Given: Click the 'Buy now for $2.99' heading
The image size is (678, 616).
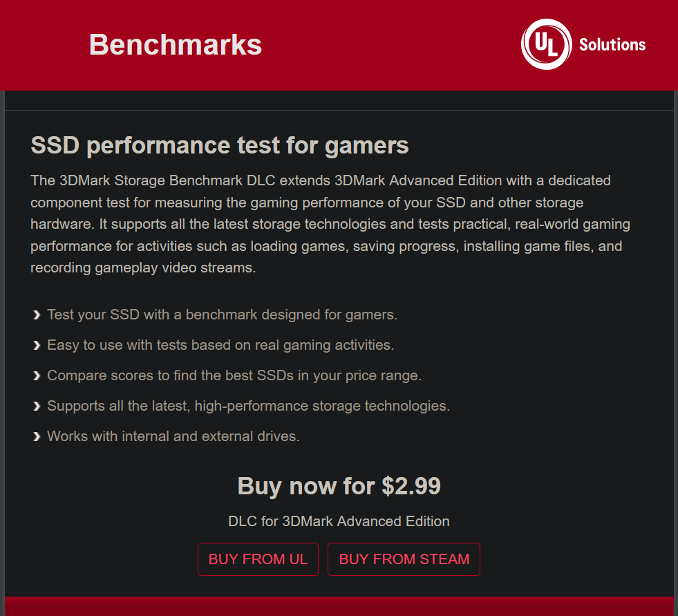Looking at the screenshot, I should click(x=339, y=486).
